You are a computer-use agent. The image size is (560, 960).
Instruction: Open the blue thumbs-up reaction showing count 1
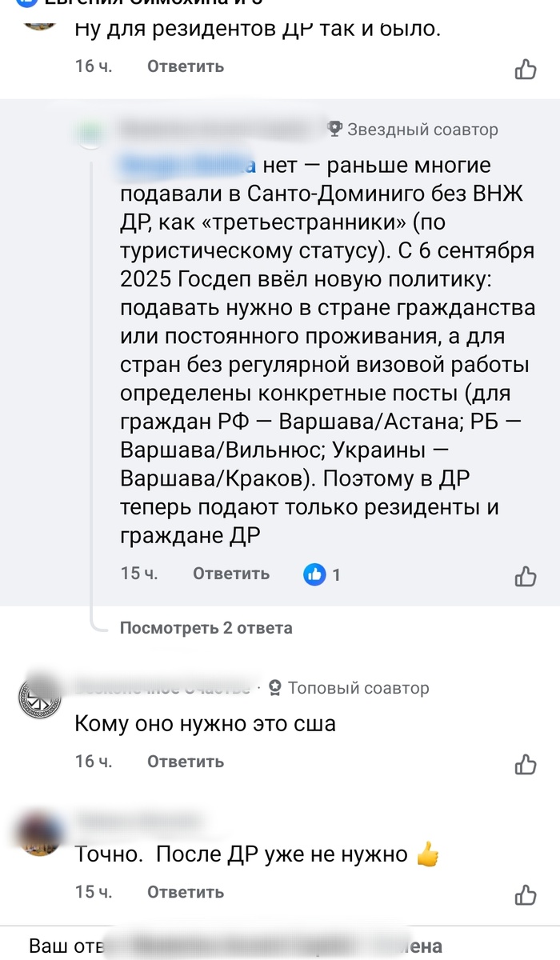(314, 574)
